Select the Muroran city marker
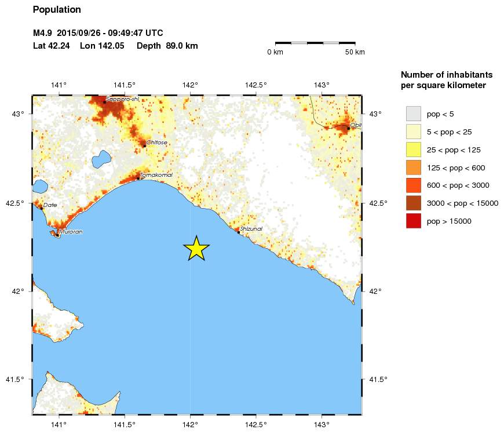This screenshot has height=433, width=504. [x=57, y=235]
